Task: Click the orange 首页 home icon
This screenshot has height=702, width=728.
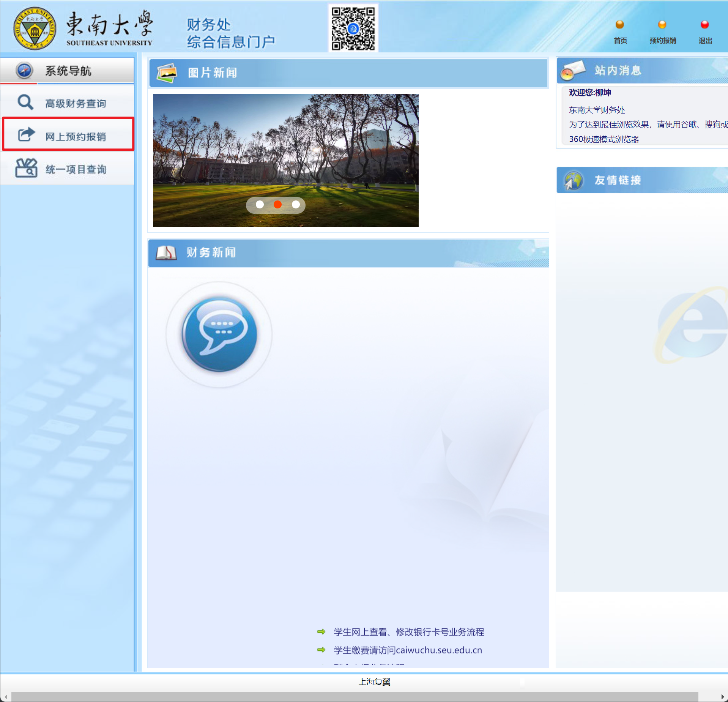Action: click(619, 25)
